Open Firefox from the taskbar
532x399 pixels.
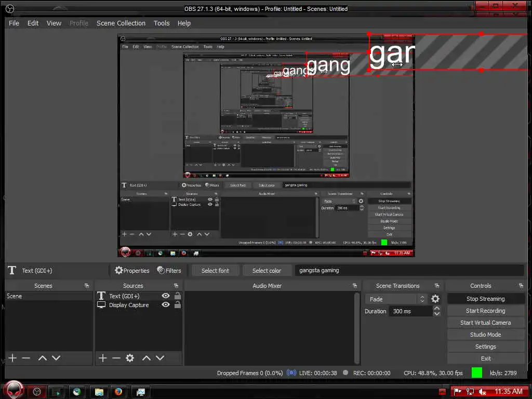point(118,392)
